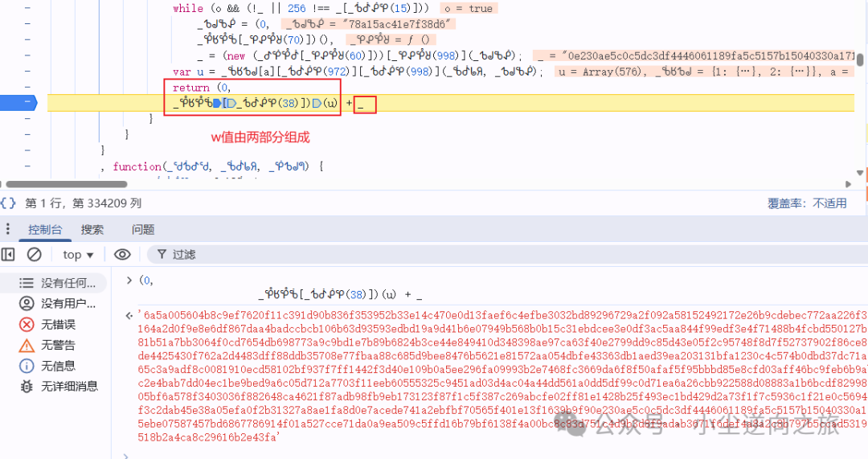Select the 无详细消息 sidebar filter
This screenshot has height=459, width=868.
(x=55, y=386)
